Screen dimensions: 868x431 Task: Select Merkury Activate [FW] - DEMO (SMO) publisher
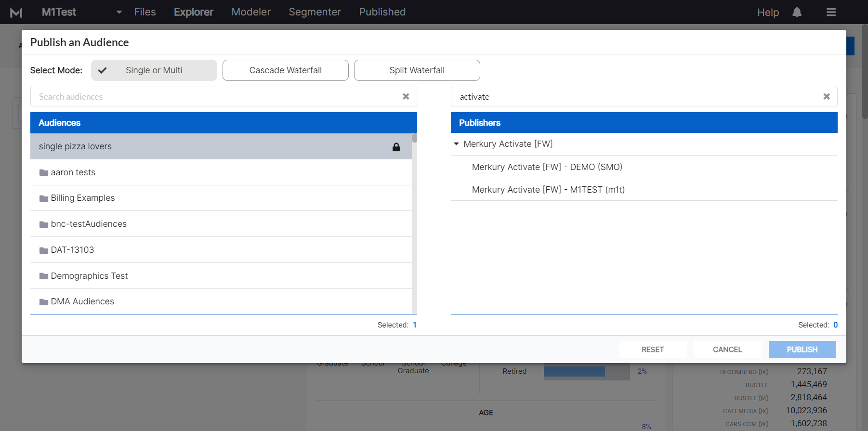click(x=644, y=167)
